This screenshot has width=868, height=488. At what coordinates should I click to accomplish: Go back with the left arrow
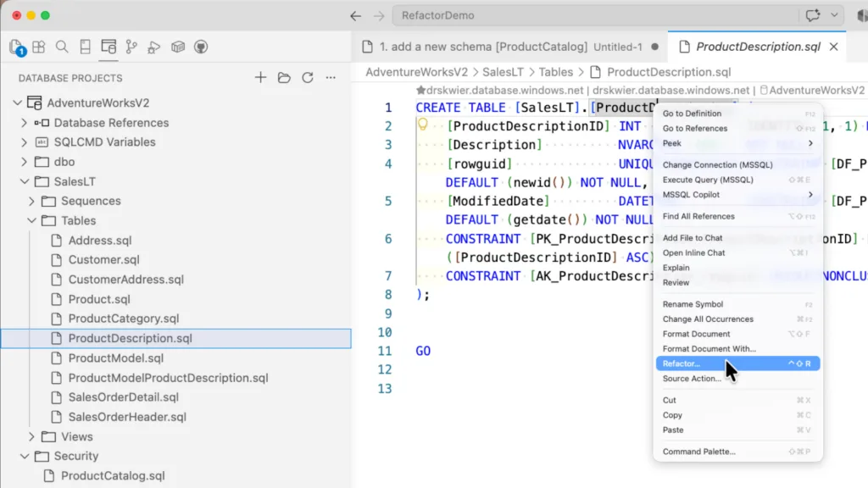[x=355, y=15]
